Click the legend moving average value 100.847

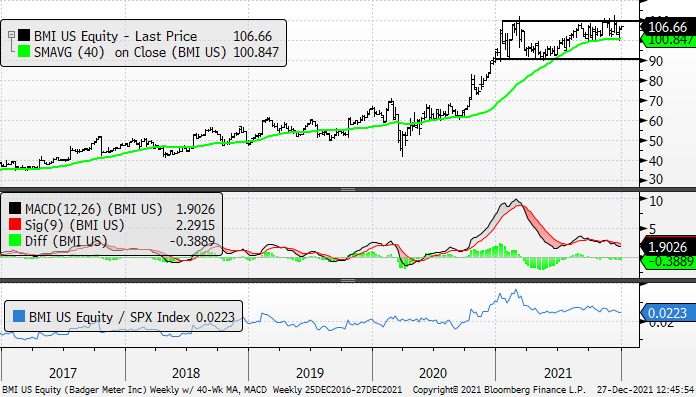pos(256,52)
